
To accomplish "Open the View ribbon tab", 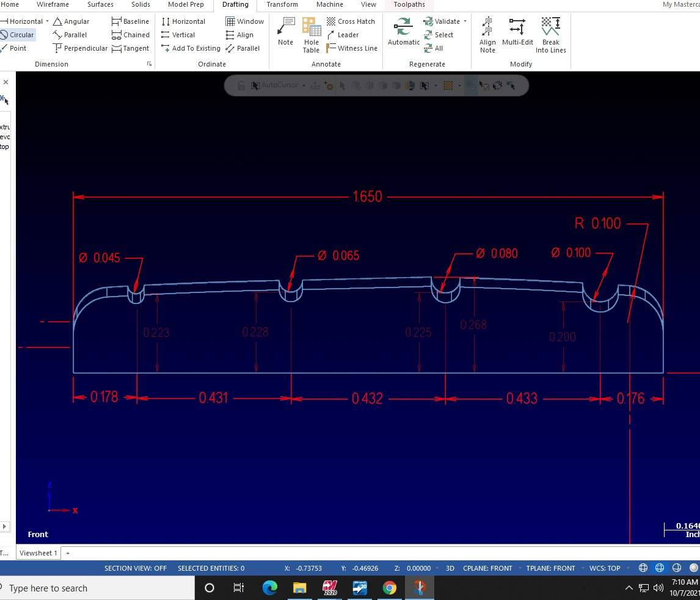I will 368,4.
